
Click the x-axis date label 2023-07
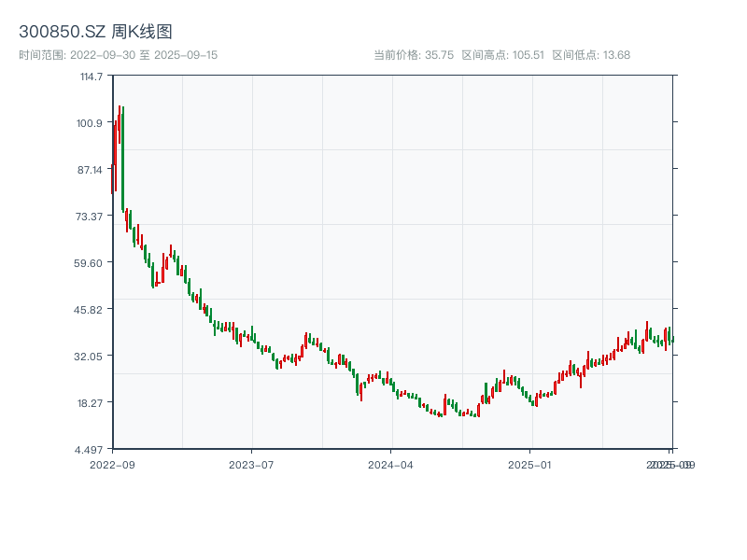[x=251, y=465]
